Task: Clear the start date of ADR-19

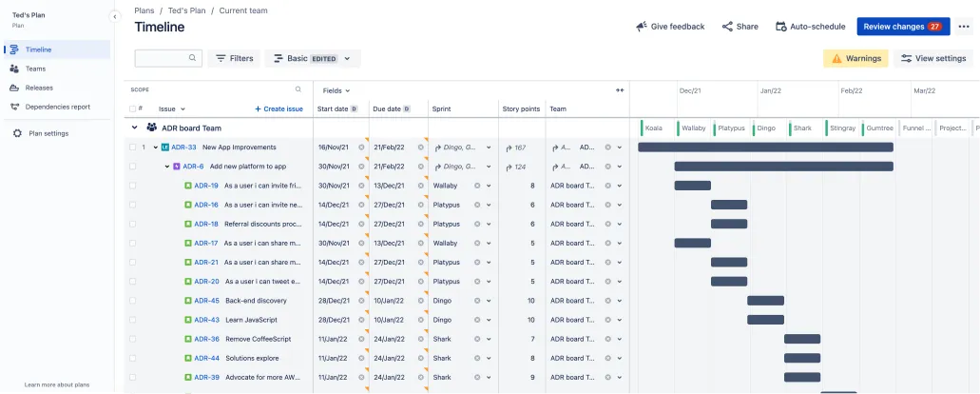Action: [361, 186]
